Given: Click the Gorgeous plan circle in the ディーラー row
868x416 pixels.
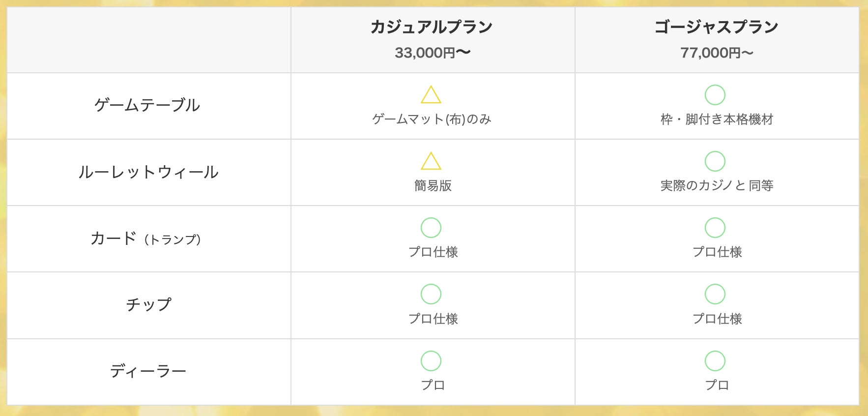Looking at the screenshot, I should pos(715,361).
